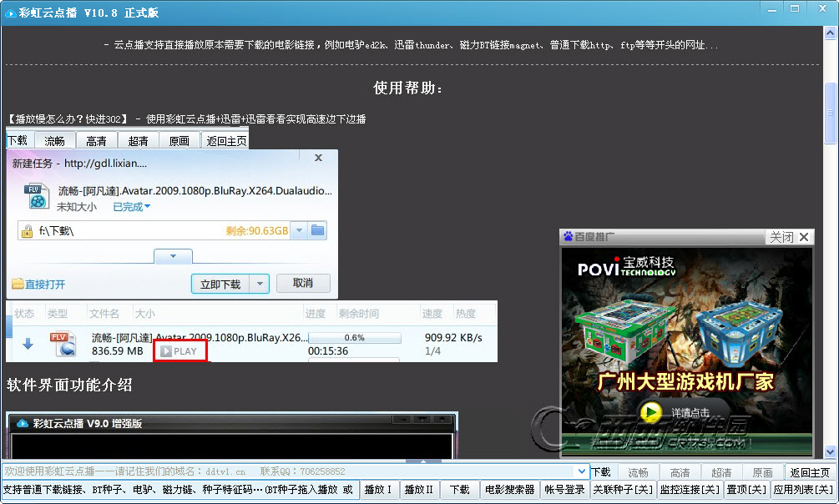Image resolution: width=839 pixels, height=504 pixels.
Task: Click the 状态 column header
Action: tap(24, 314)
